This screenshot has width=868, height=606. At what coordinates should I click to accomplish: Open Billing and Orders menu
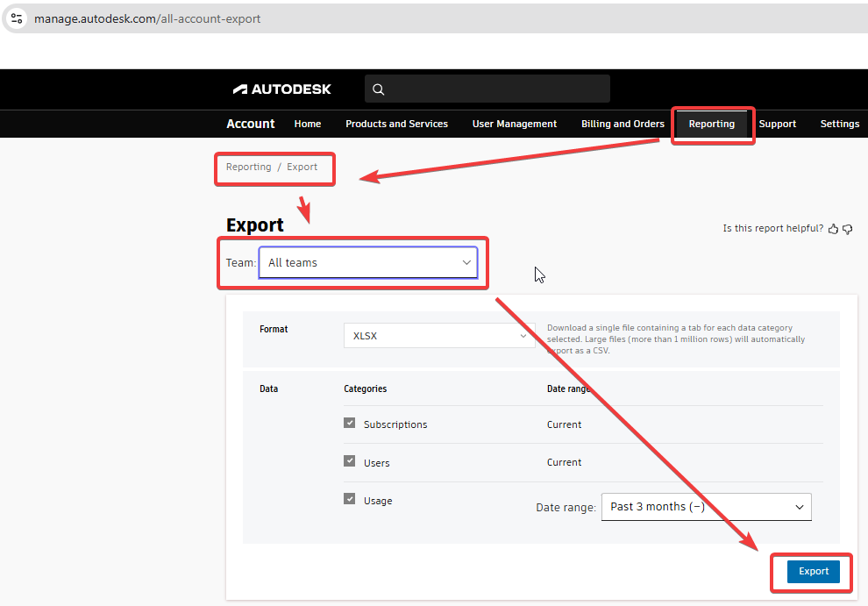pos(623,124)
